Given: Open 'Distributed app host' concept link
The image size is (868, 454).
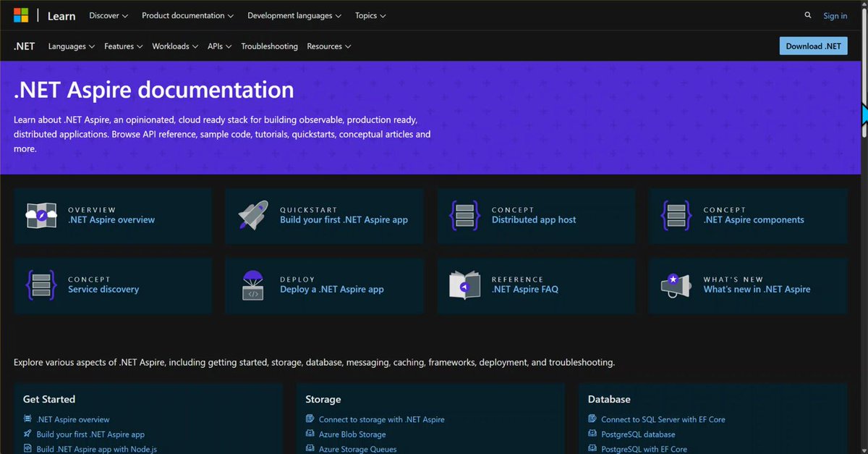Looking at the screenshot, I should [x=534, y=220].
